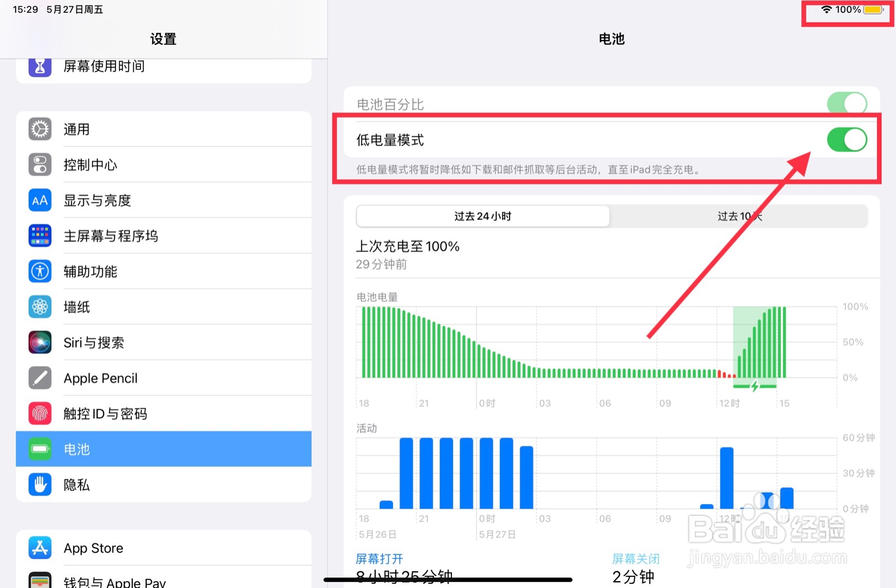Screen dimensions: 896x588
Task: Toggle the battery icon in status bar
Action: [x=872, y=10]
